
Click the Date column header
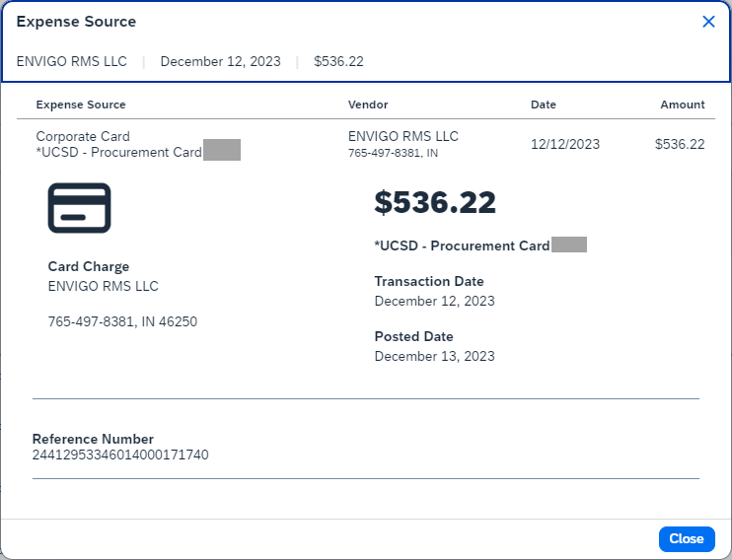coord(544,105)
